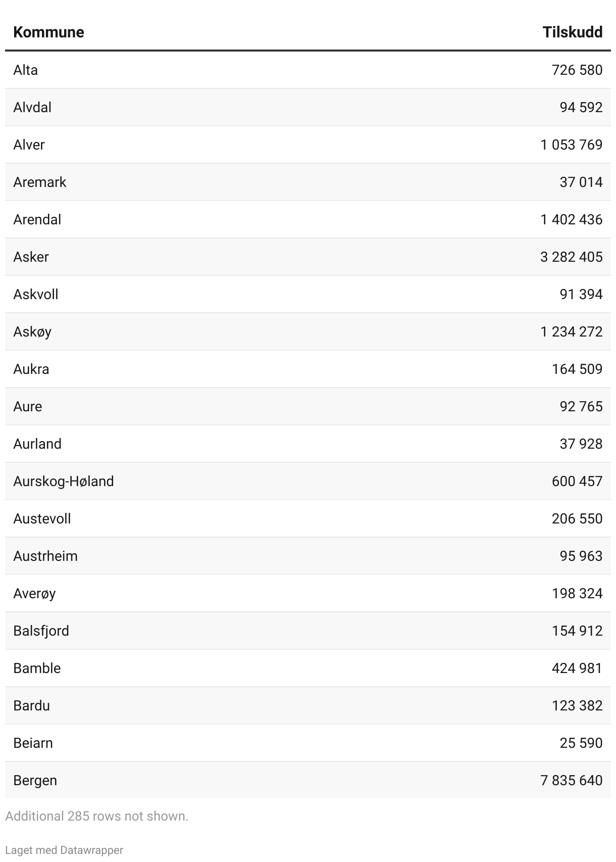Click the Aremark row label
Viewport: 616px width, 862px height.
pyautogui.click(x=40, y=182)
